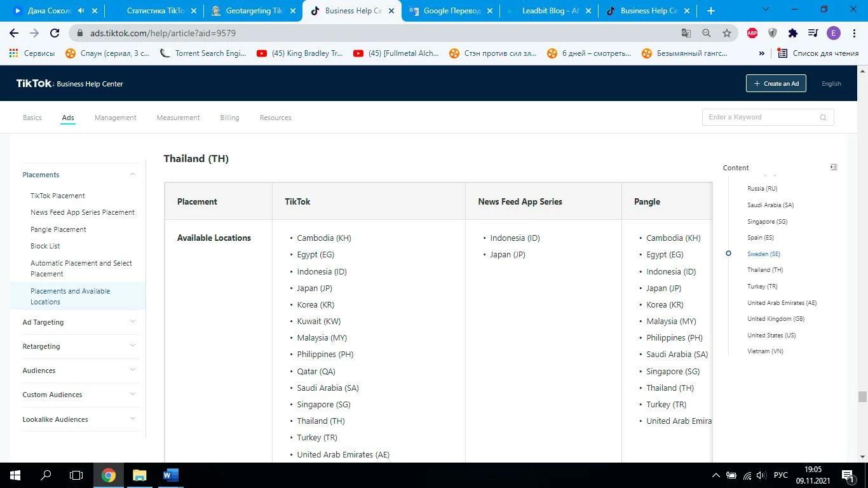Open the King Bradley YouTube bookmark
This screenshot has height=488, width=868.
[x=300, y=53]
